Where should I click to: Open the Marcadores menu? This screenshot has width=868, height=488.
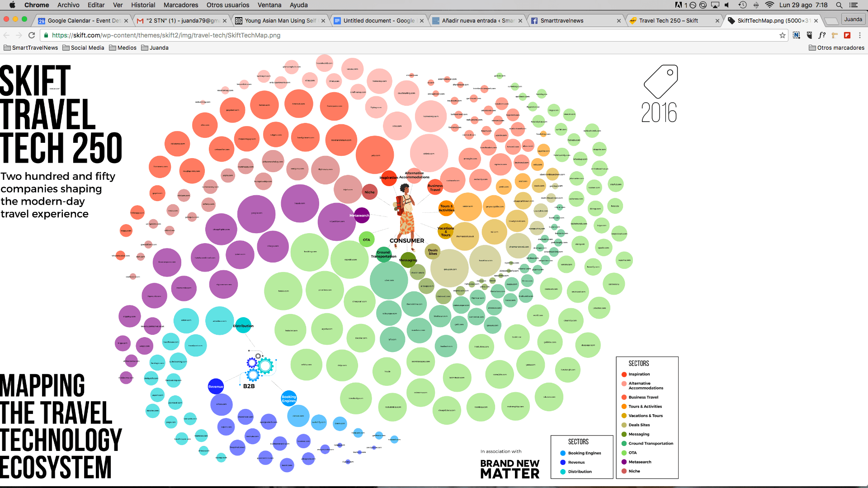(x=181, y=5)
